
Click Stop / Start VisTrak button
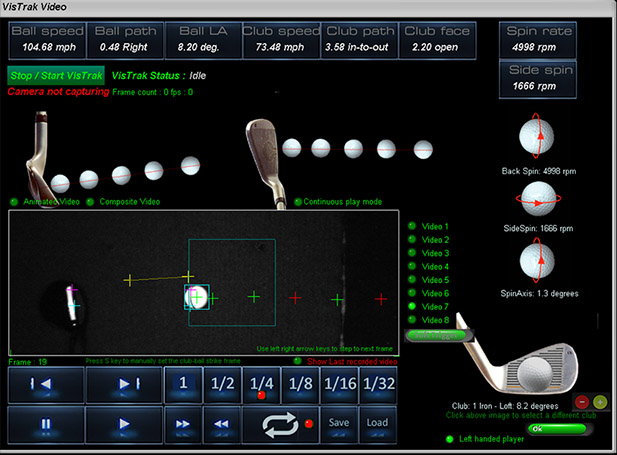click(x=56, y=75)
